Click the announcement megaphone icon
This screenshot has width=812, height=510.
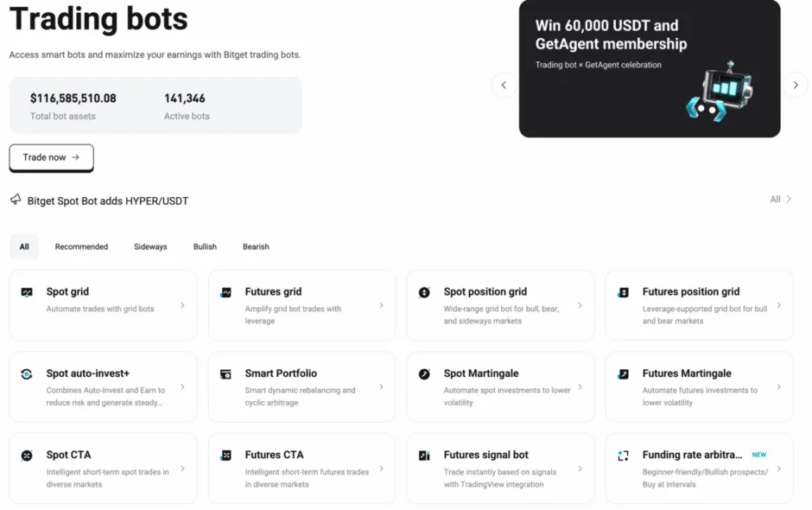(15, 199)
